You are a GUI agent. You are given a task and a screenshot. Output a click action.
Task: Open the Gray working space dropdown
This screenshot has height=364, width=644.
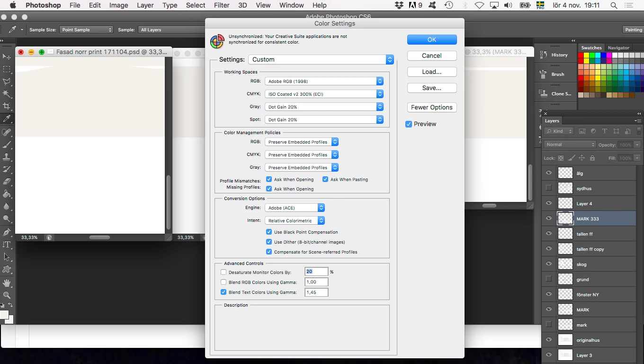pos(324,107)
